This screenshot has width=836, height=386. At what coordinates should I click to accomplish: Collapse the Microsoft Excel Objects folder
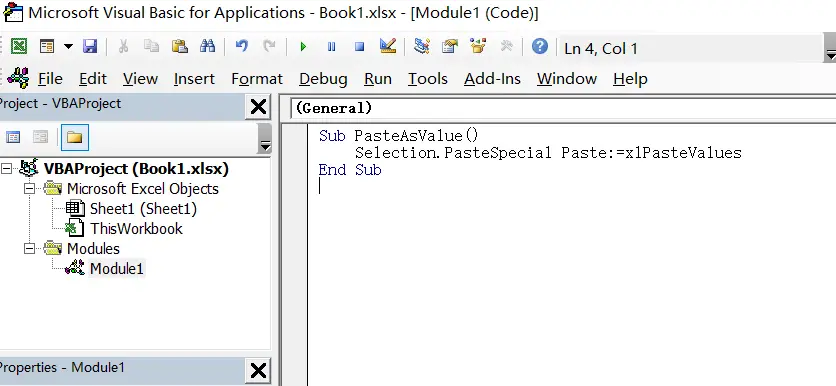point(30,189)
